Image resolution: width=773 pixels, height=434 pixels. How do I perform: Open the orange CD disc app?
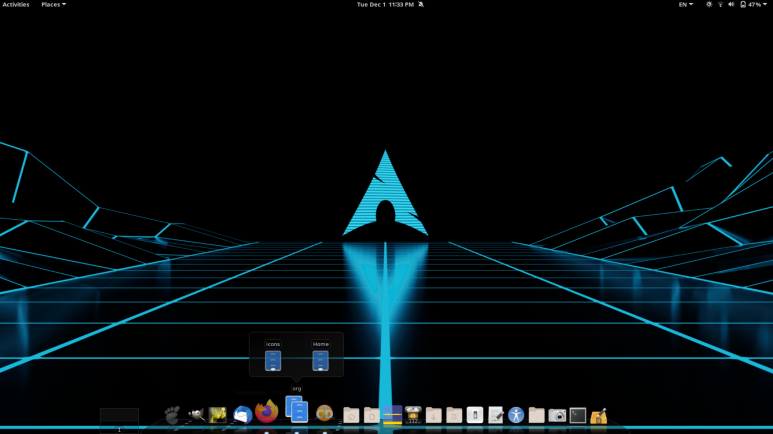[324, 413]
